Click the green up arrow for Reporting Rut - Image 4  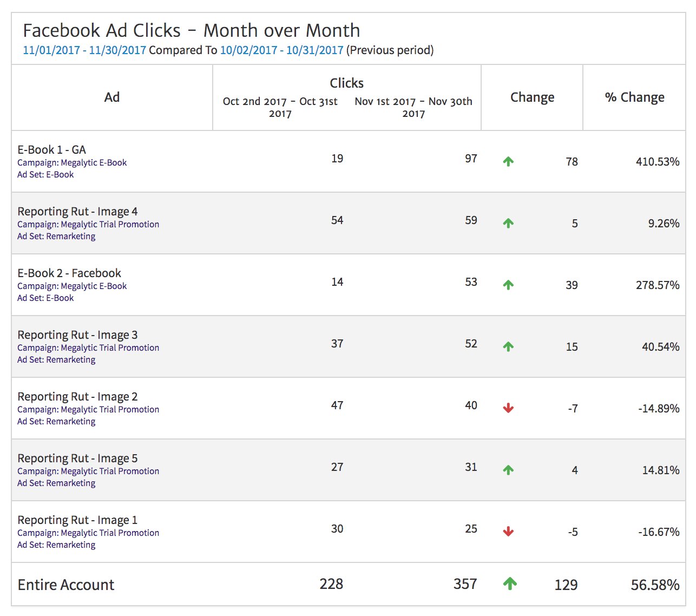(x=508, y=223)
